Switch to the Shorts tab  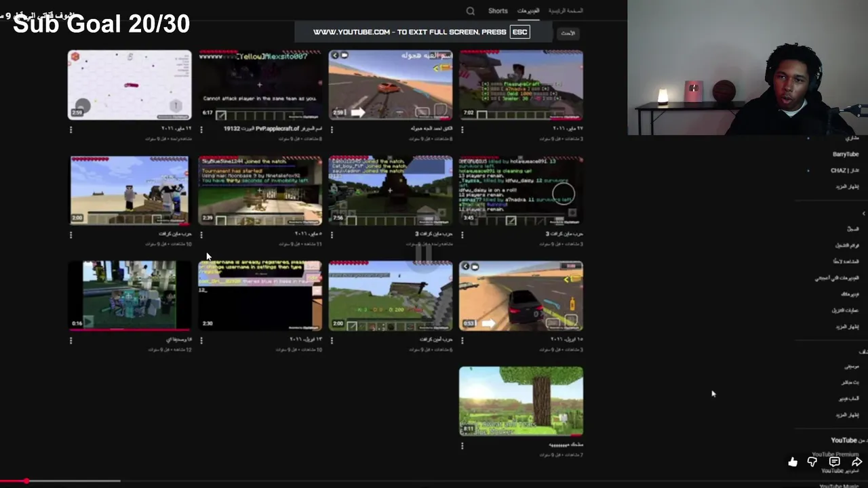(x=498, y=11)
